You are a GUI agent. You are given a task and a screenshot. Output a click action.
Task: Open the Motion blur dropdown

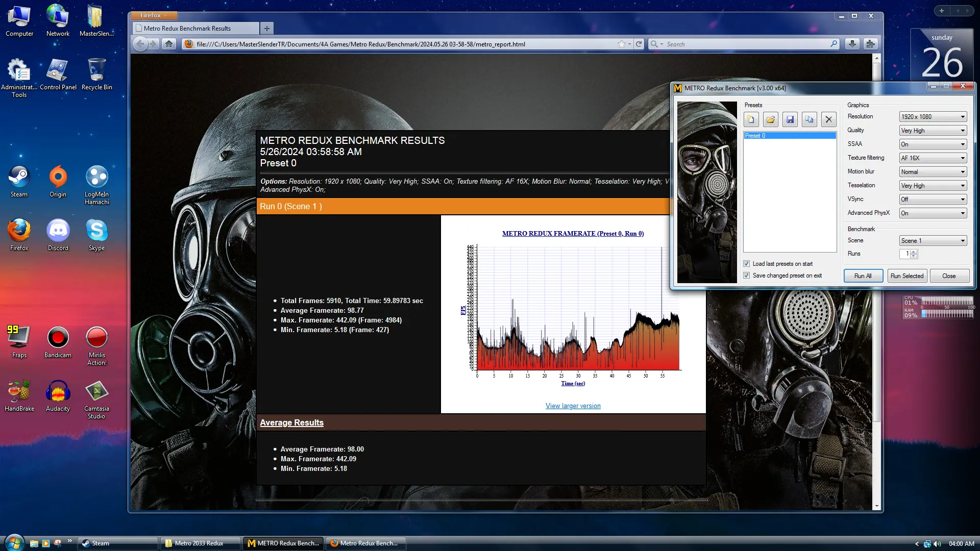click(x=933, y=172)
